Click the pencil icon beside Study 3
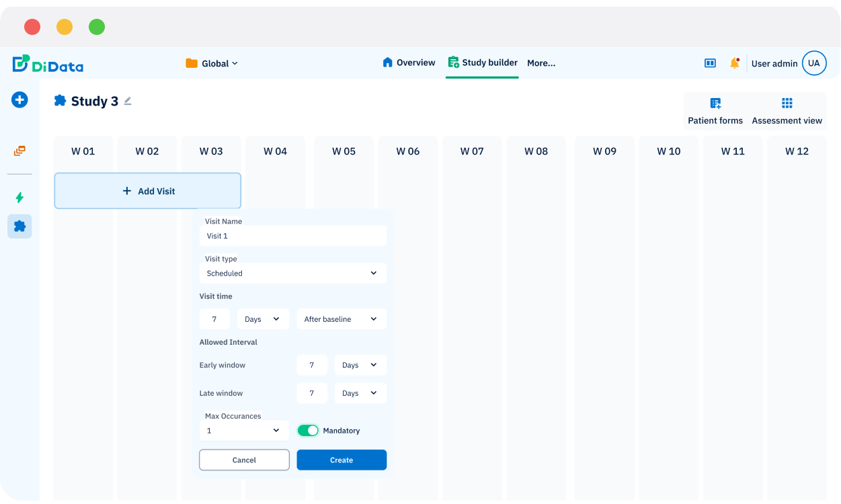Screen dimensions: 841x504 tap(128, 101)
